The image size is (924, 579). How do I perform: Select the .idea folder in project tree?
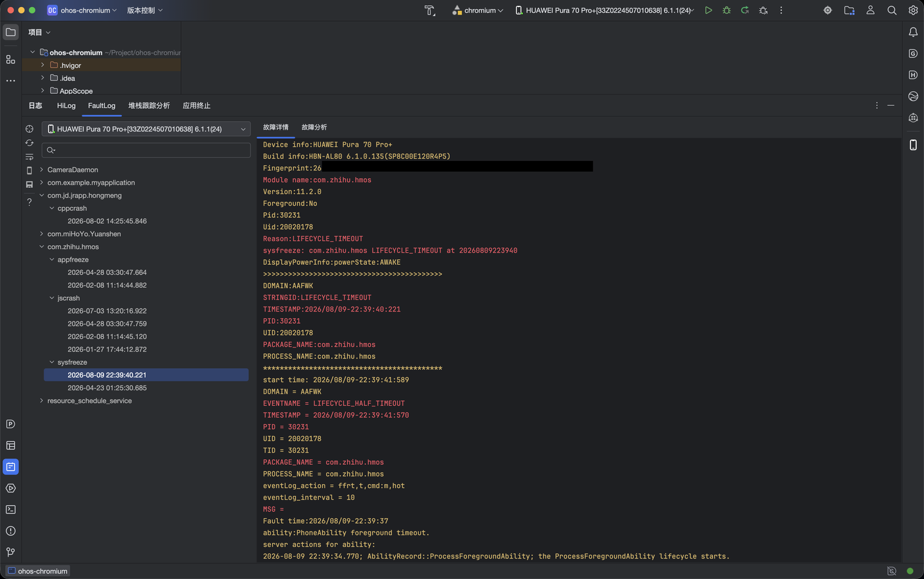67,78
